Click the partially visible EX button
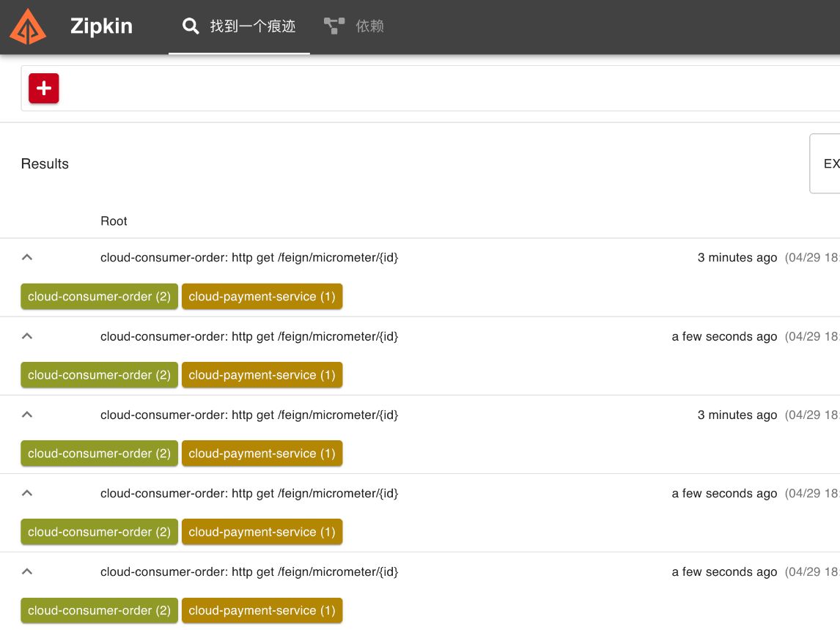Screen dimensions: 840x630 (827, 163)
